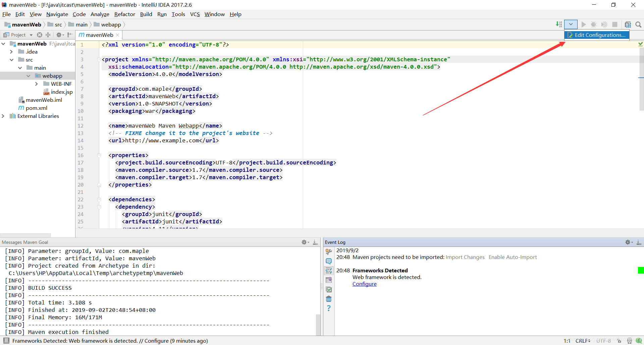The image size is (644, 345).
Task: Click the Search Everywhere magnifier icon
Action: click(638, 24)
